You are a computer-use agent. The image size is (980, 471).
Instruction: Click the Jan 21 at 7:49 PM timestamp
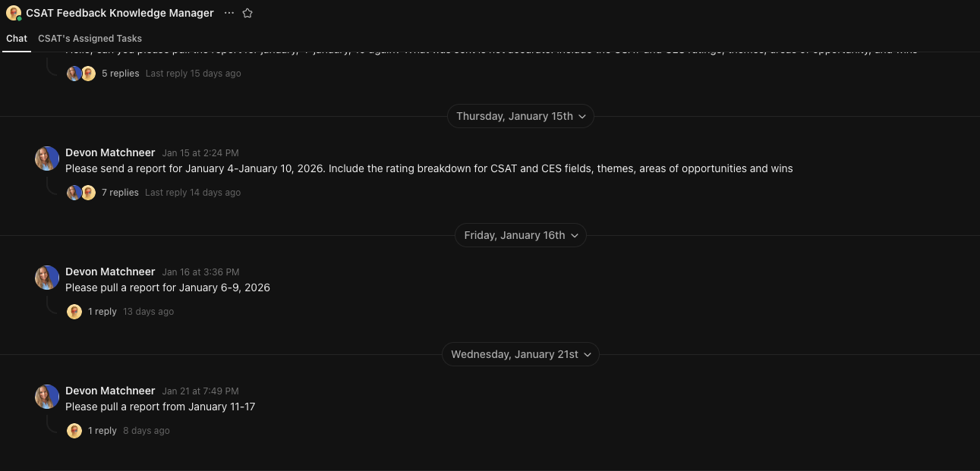click(x=200, y=391)
